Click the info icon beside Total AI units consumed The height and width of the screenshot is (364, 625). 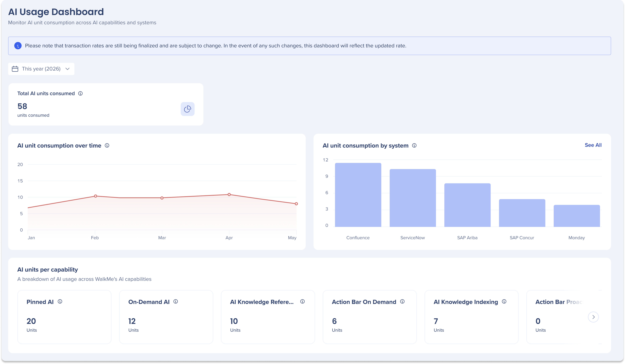pyautogui.click(x=80, y=93)
